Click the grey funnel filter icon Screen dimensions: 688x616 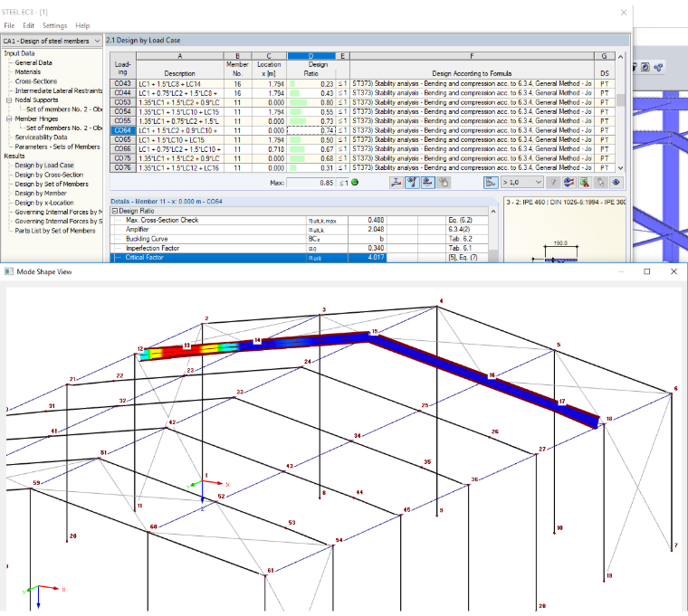(553, 183)
